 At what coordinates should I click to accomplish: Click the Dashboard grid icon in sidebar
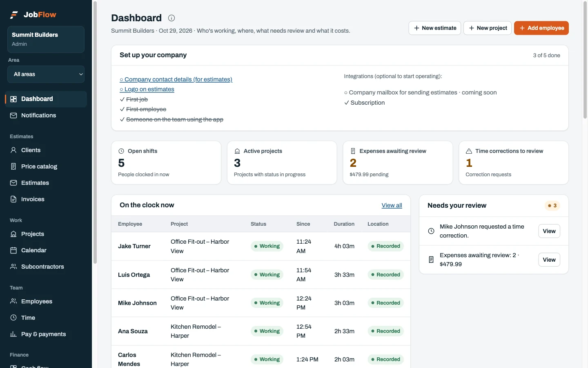pyautogui.click(x=13, y=99)
